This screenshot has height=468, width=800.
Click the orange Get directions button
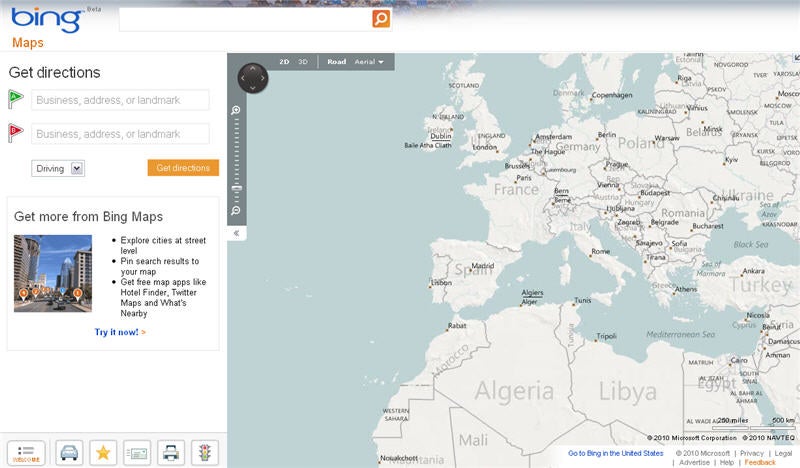click(x=183, y=168)
